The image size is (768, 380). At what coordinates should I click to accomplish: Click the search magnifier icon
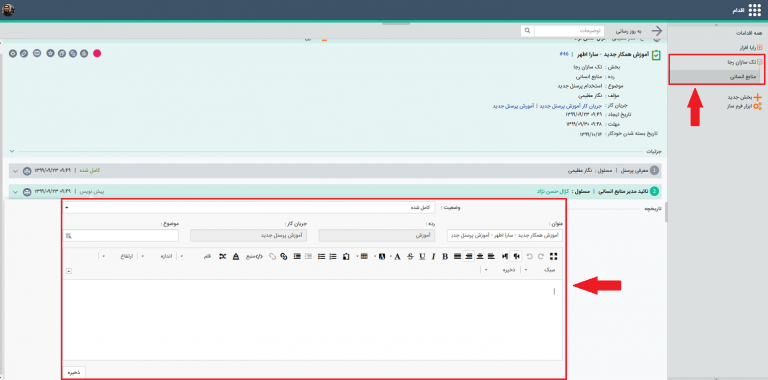[x=527, y=30]
